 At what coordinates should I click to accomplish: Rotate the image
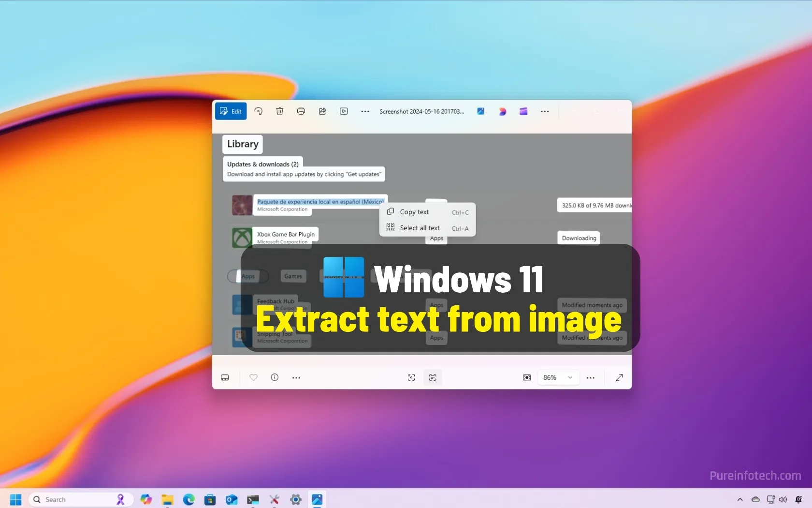[259, 111]
